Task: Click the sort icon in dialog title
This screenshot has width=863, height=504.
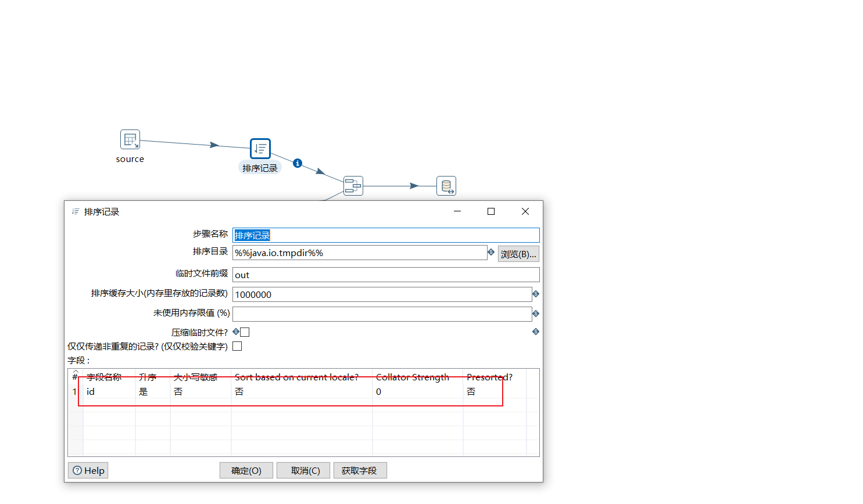Action: (75, 211)
